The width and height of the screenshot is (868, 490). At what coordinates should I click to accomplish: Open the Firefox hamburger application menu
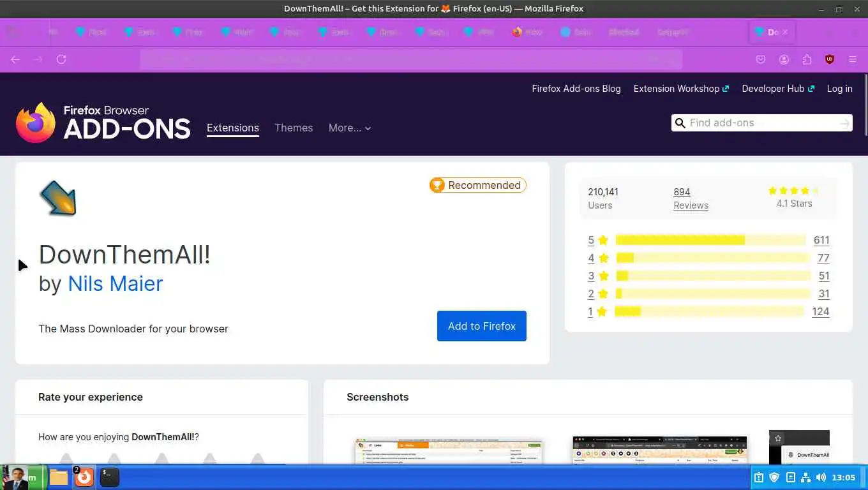pos(853,59)
